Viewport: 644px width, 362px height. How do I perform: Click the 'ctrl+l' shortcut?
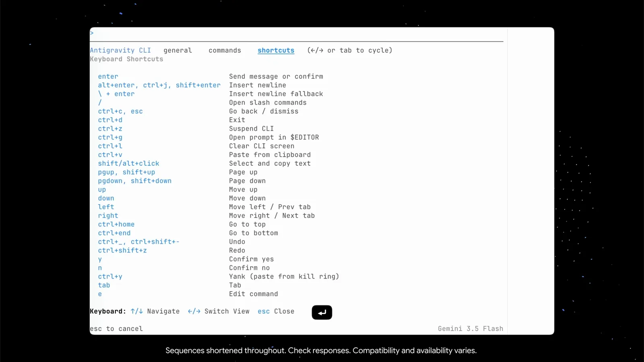point(110,146)
